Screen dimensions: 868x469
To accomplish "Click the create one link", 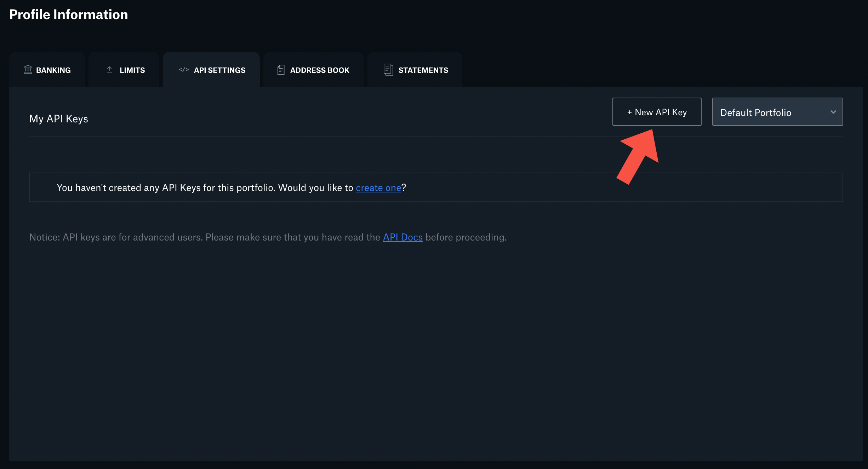I will pyautogui.click(x=378, y=188).
